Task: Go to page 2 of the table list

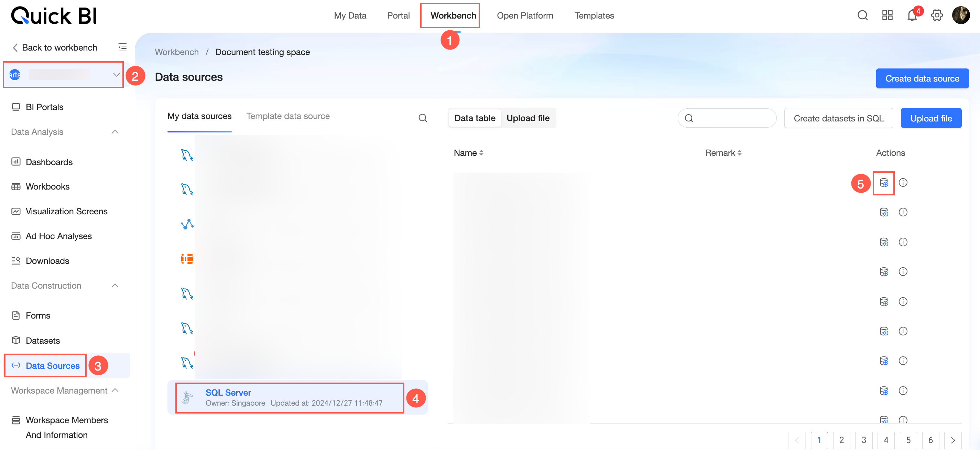Action: (x=841, y=440)
